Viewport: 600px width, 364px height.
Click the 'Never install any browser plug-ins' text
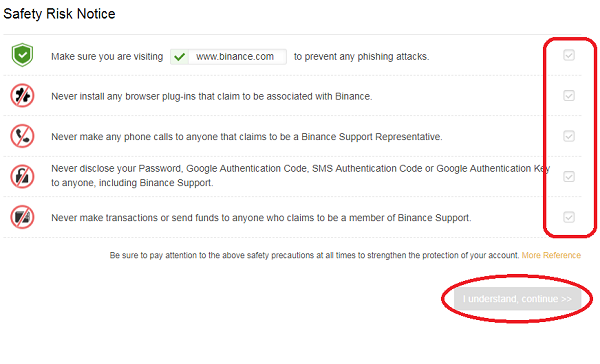coord(212,96)
